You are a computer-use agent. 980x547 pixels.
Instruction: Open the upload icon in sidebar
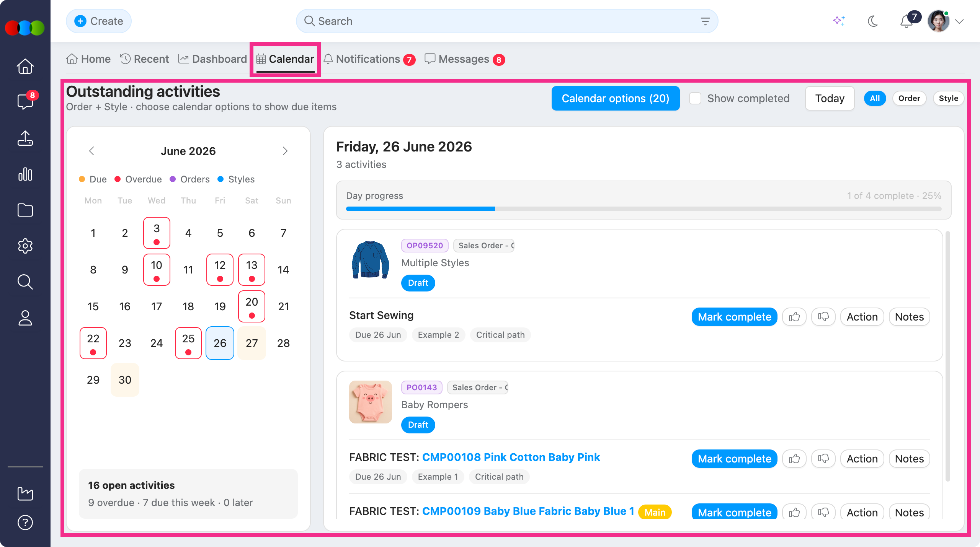click(x=25, y=138)
